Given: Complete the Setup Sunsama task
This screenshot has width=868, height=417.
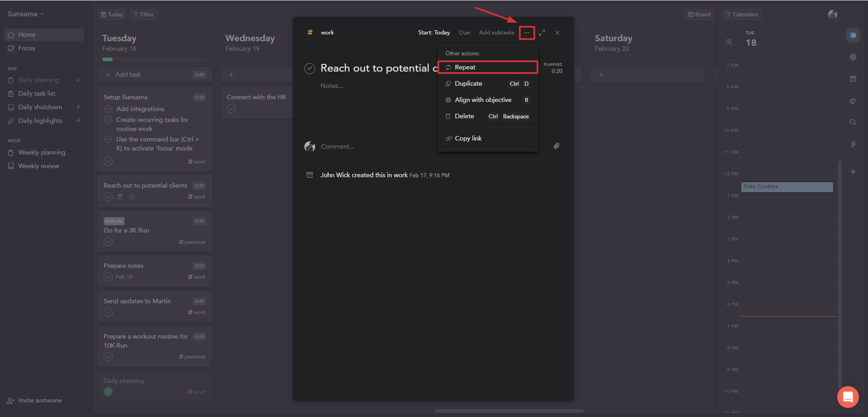Looking at the screenshot, I should tap(108, 161).
